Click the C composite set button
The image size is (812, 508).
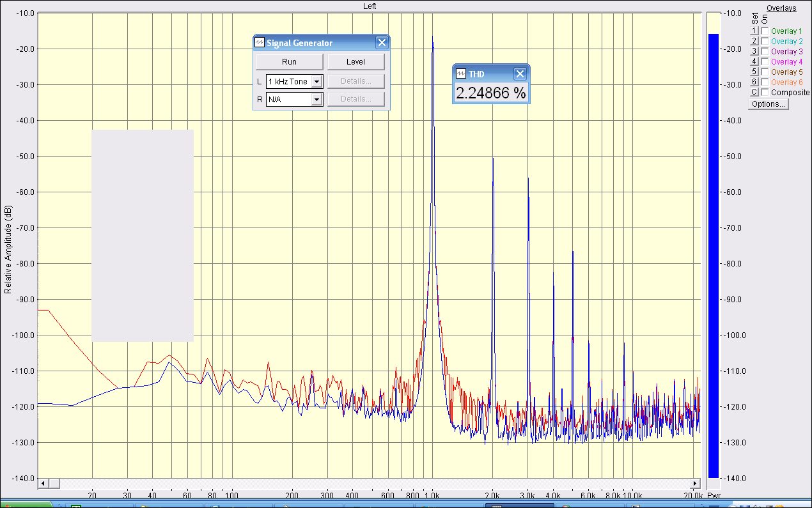click(x=754, y=92)
